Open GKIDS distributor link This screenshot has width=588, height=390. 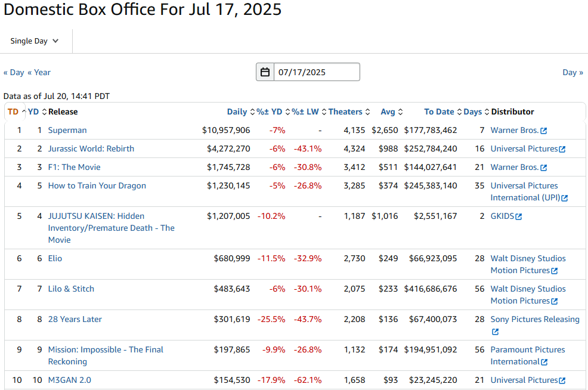pos(502,216)
